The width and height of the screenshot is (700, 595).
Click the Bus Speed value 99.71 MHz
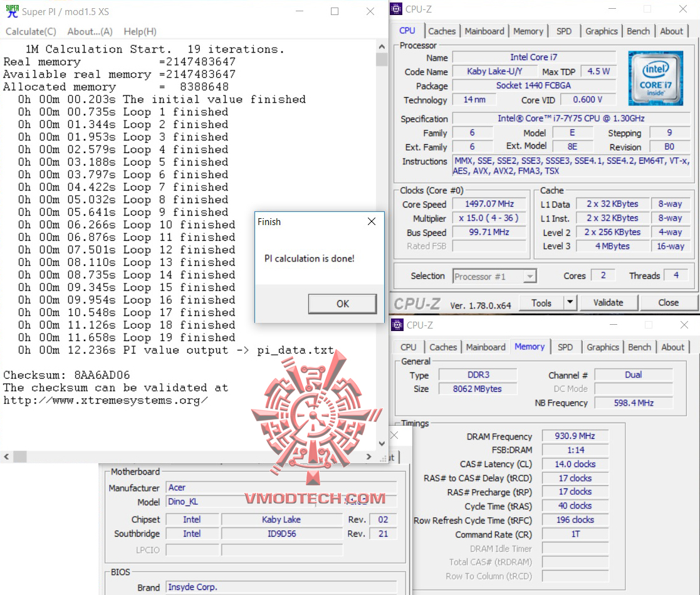point(489,232)
